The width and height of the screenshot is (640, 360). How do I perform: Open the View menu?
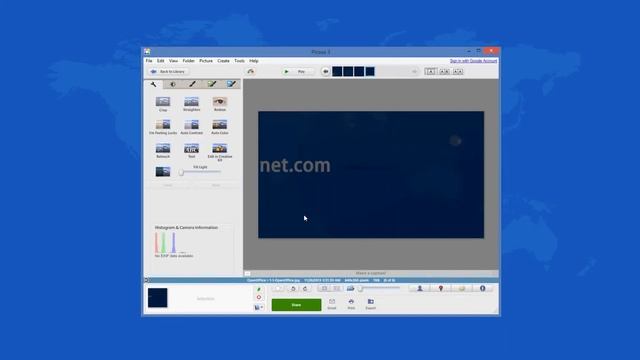tap(173, 61)
